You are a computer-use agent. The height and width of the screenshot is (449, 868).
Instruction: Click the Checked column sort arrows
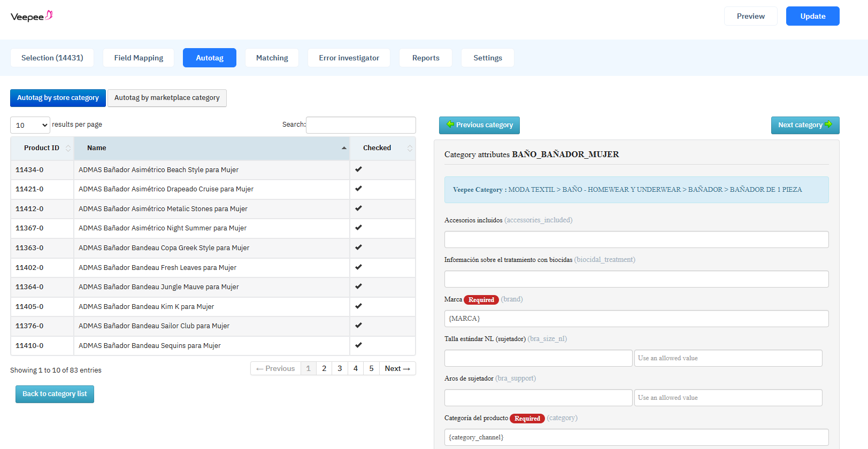point(410,148)
